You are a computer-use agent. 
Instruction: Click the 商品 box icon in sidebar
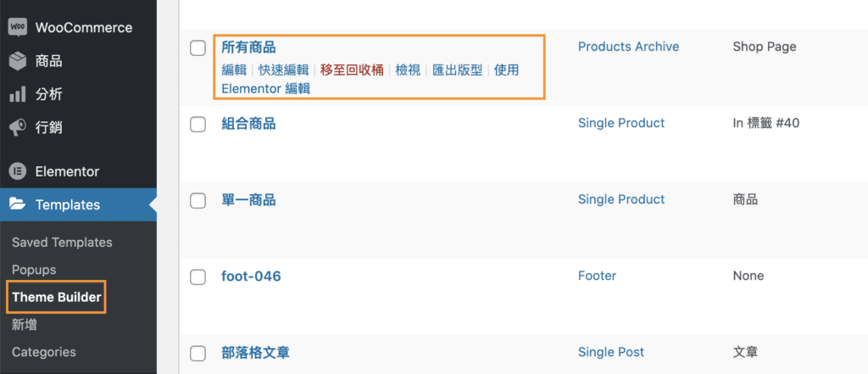coord(17,61)
